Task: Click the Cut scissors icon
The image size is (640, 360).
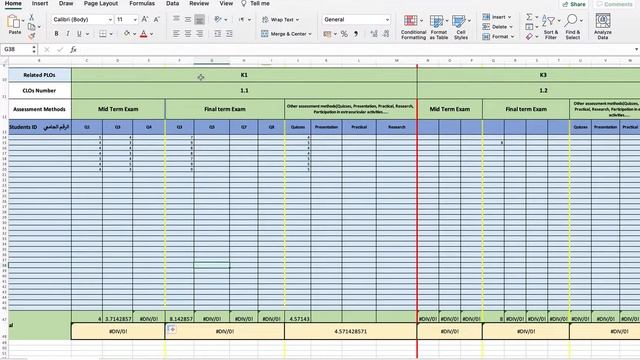Action: [x=31, y=18]
